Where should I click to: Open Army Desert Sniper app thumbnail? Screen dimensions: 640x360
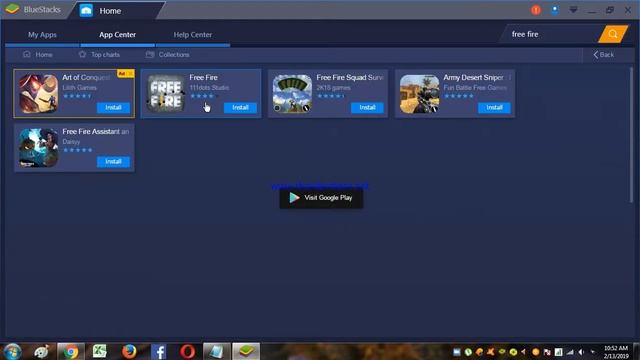419,93
